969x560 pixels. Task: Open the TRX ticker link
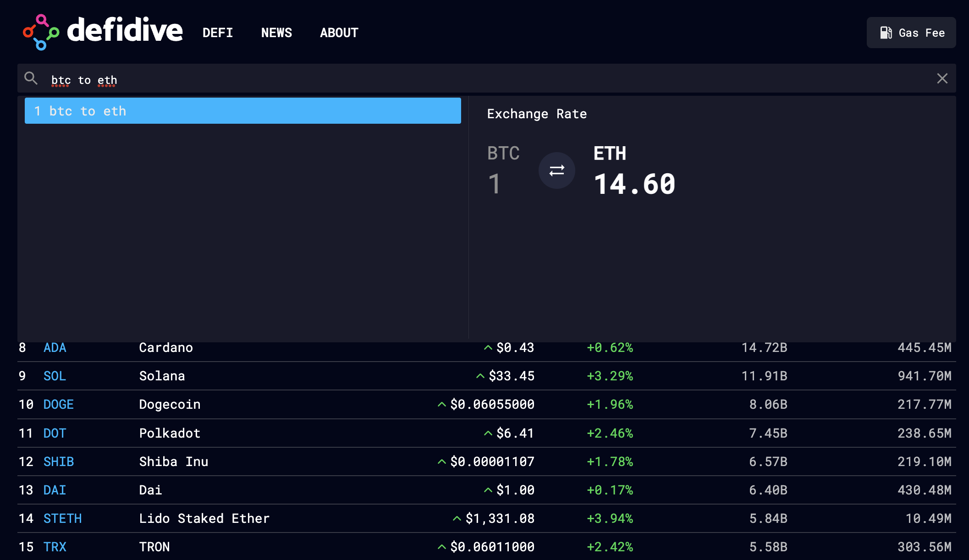[55, 547]
